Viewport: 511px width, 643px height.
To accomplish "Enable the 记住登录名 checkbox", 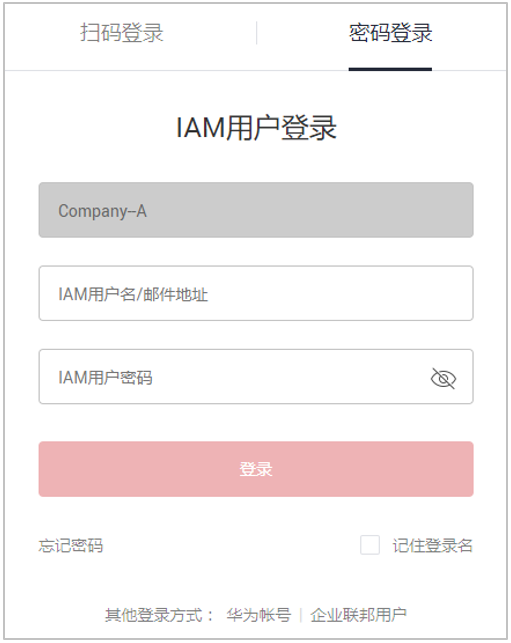I will pyautogui.click(x=370, y=545).
